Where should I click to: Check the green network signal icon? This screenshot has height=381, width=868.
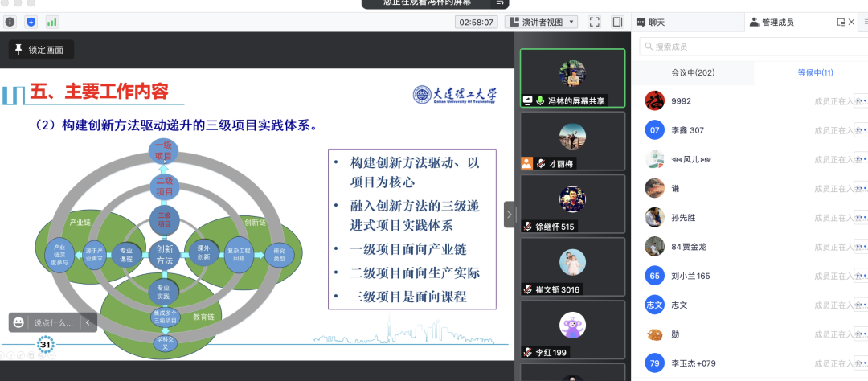[52, 23]
